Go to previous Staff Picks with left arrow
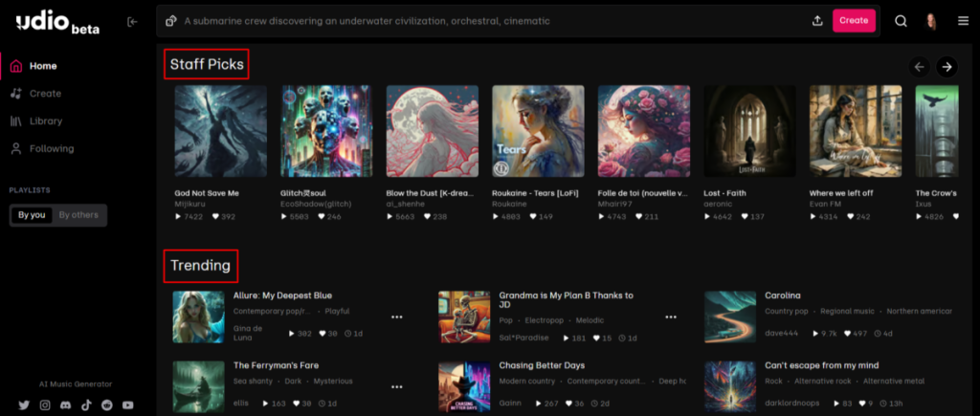 [919, 67]
